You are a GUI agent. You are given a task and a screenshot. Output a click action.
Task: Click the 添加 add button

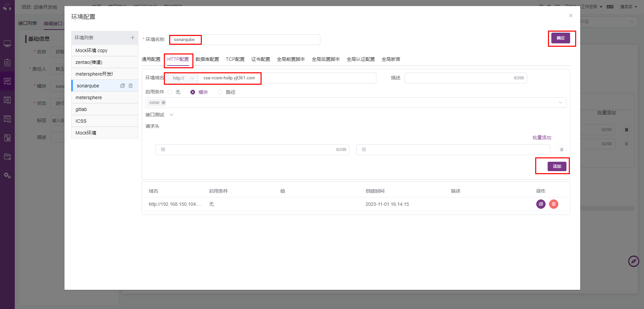click(x=557, y=166)
